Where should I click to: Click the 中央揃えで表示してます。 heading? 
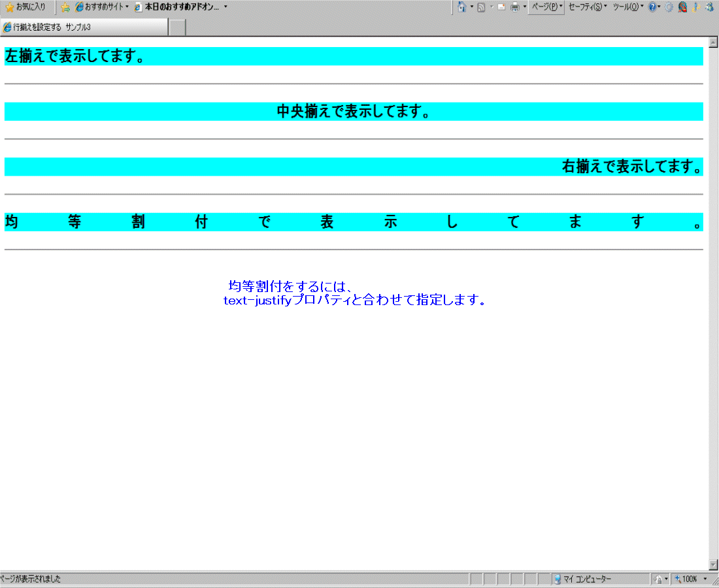[x=354, y=111]
